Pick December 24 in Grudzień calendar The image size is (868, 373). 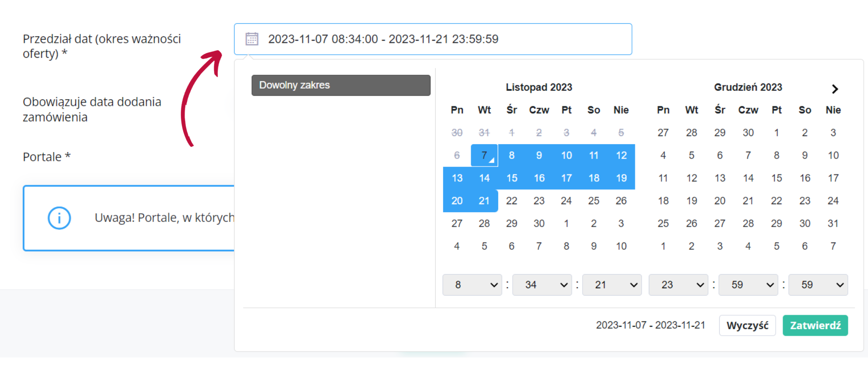tap(833, 201)
